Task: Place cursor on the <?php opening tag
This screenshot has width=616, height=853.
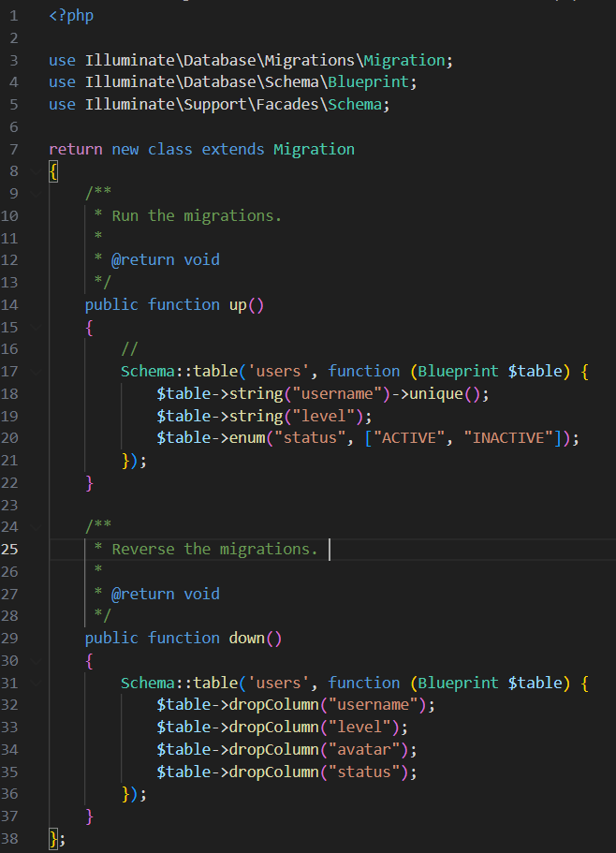Action: click(x=71, y=15)
